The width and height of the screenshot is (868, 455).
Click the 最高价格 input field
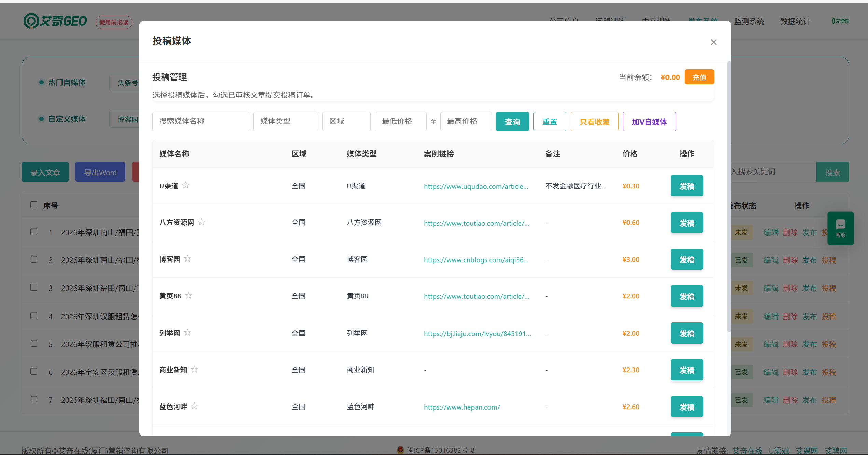[x=466, y=121]
